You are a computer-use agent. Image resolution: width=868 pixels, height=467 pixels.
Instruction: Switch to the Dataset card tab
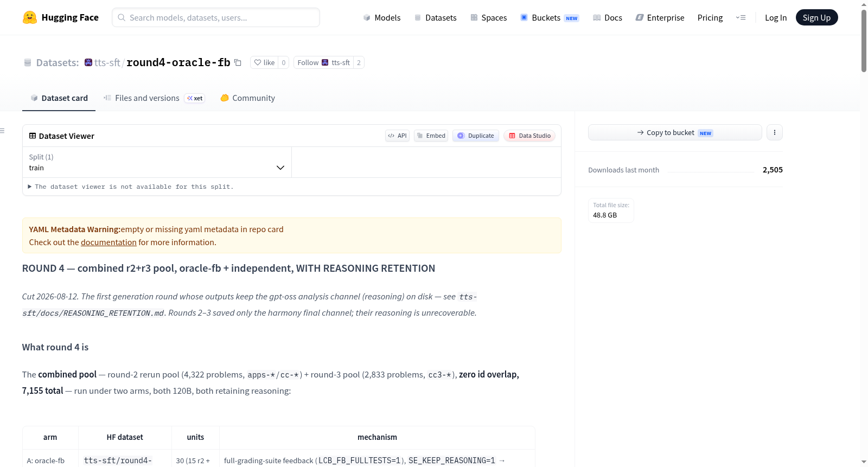coord(59,98)
